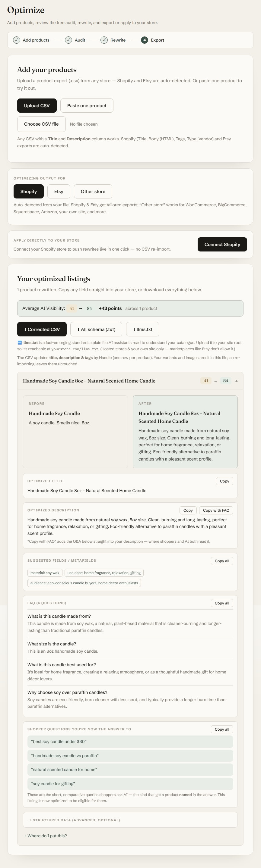Go to the Export step label

pyautogui.click(x=157, y=40)
